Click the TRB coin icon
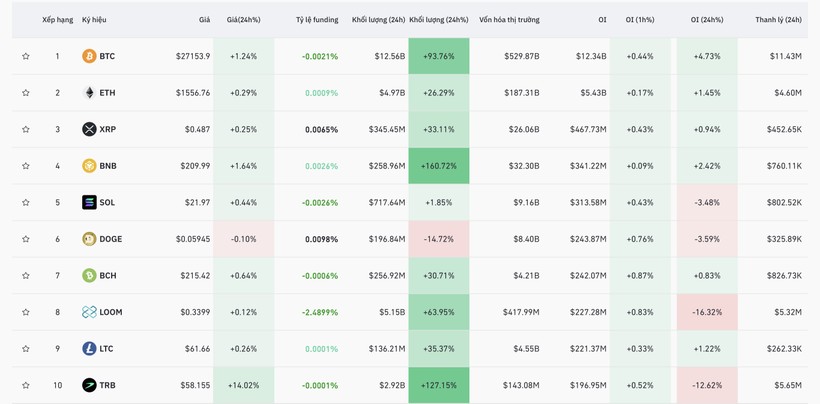The width and height of the screenshot is (820, 404). (89, 385)
